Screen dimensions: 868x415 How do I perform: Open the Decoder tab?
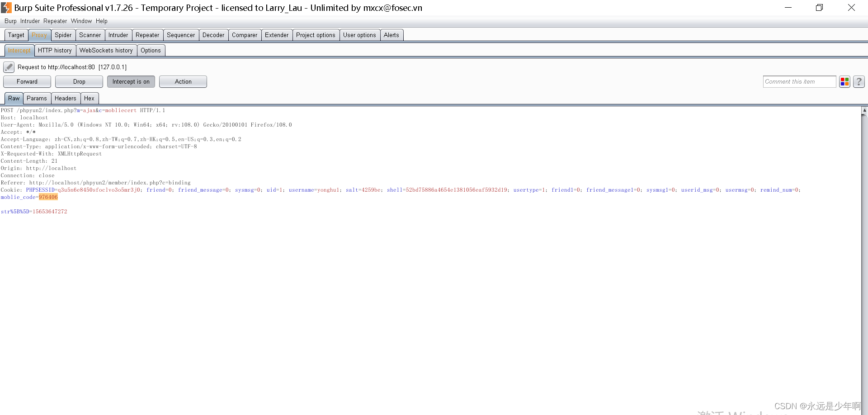click(213, 35)
